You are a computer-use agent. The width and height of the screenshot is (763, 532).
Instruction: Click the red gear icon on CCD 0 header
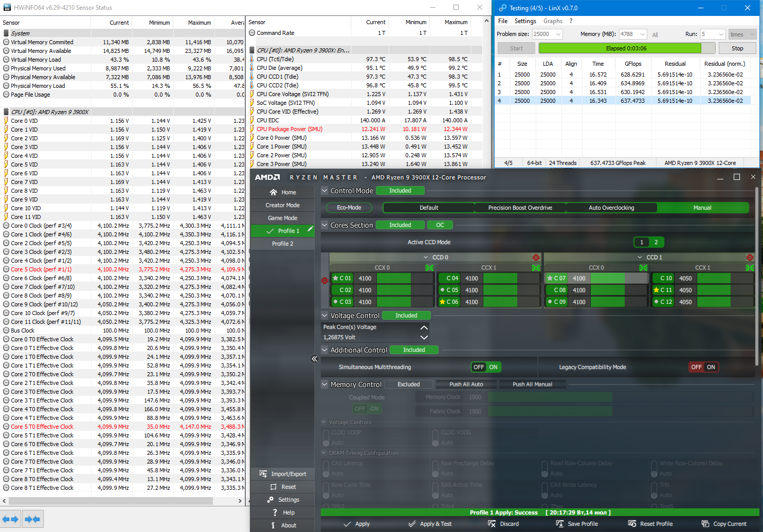(536, 258)
